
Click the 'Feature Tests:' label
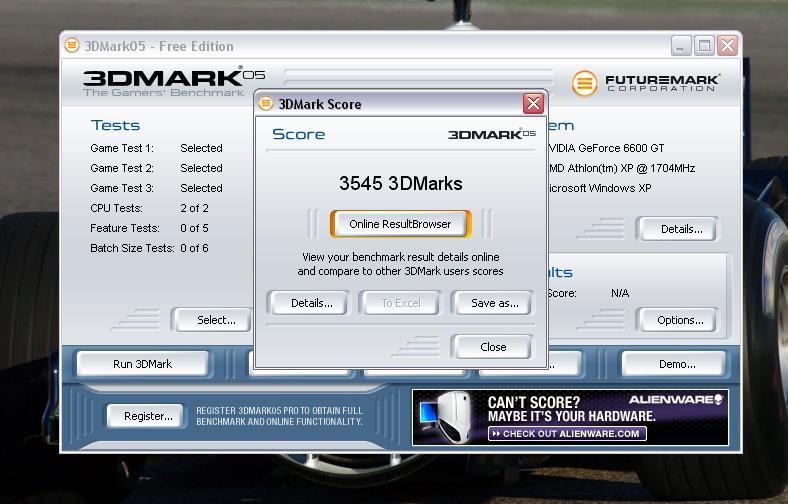pyautogui.click(x=125, y=228)
